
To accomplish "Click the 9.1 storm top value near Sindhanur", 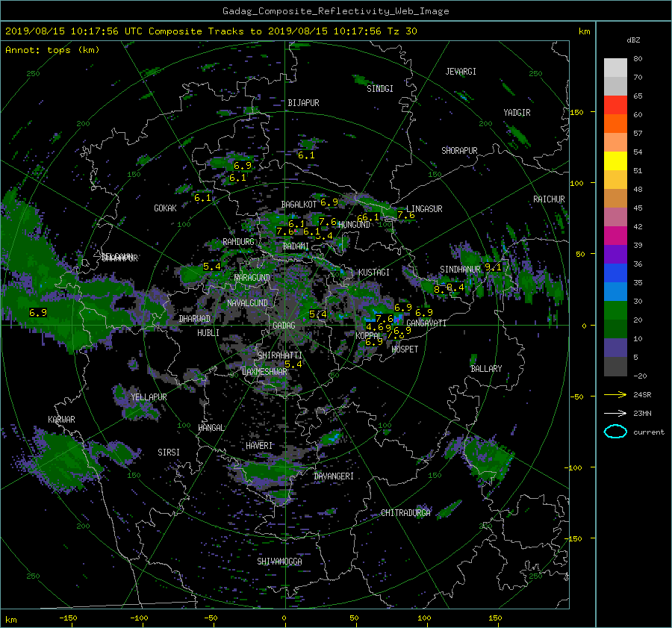I will (493, 267).
